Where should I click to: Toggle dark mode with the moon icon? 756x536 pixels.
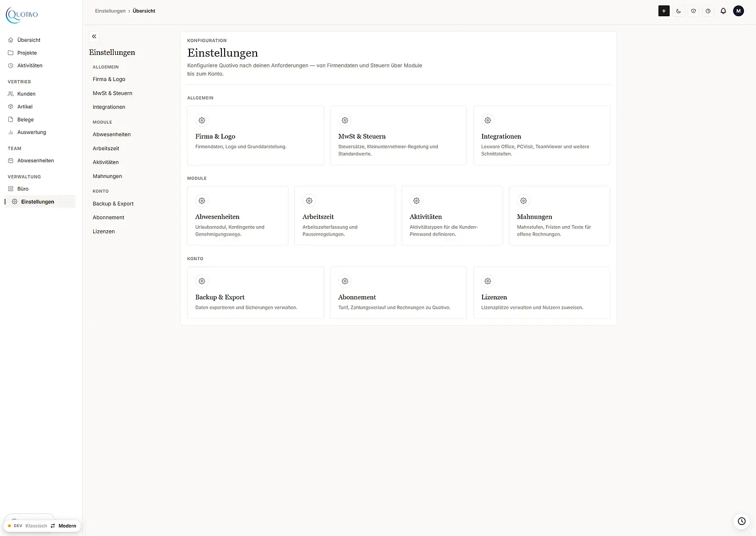pos(679,11)
